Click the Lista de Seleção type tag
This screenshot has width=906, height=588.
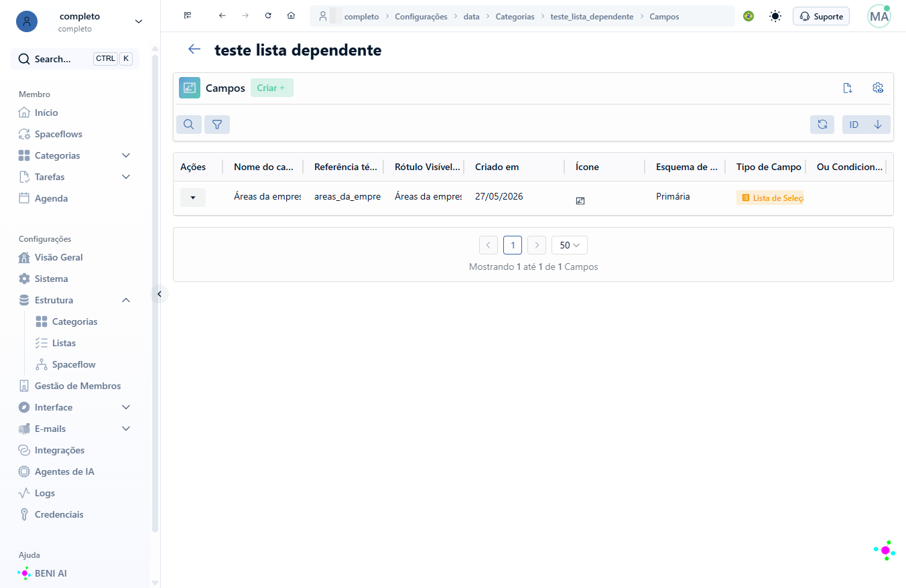coord(770,198)
